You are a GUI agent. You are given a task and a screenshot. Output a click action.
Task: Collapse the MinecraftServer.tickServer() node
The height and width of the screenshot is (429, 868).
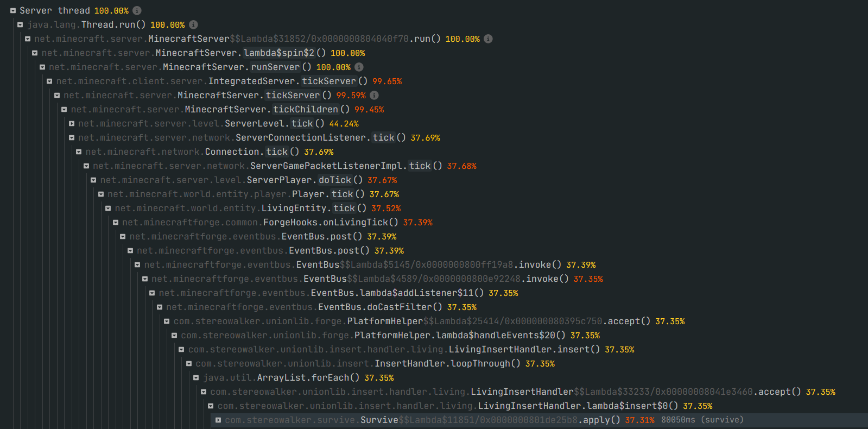[57, 96]
